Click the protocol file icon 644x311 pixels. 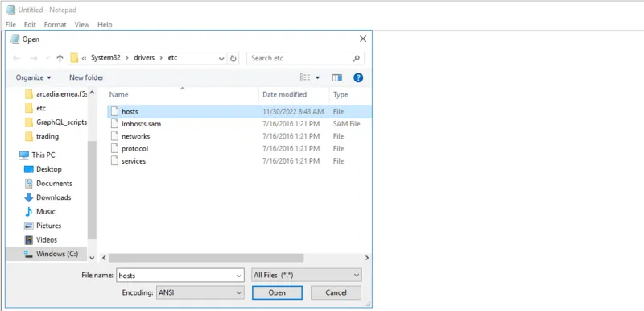(114, 148)
